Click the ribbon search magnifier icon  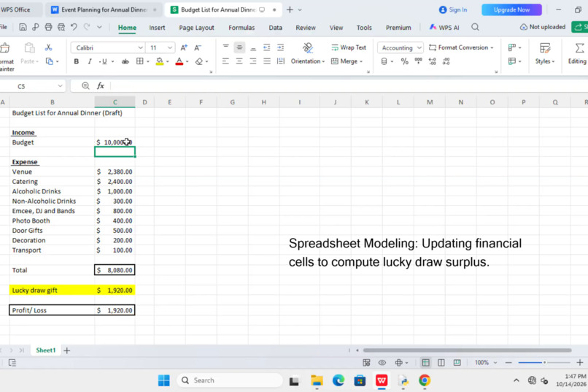tap(475, 27)
